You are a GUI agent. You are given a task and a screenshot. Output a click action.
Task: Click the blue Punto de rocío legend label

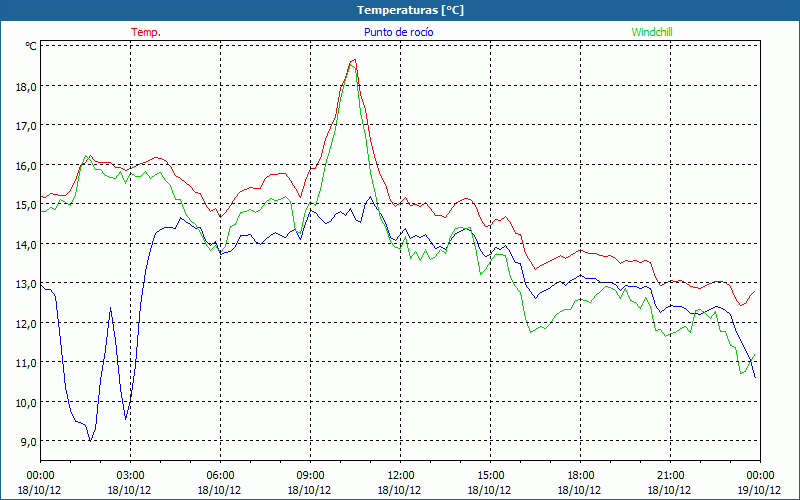398,32
